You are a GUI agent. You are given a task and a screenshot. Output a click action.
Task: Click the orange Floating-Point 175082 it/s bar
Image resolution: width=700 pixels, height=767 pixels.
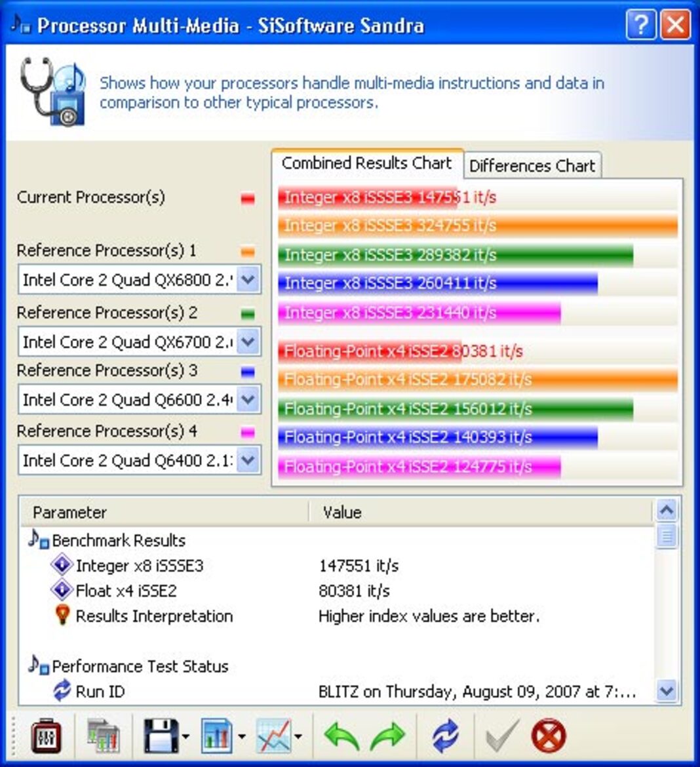[x=478, y=380]
